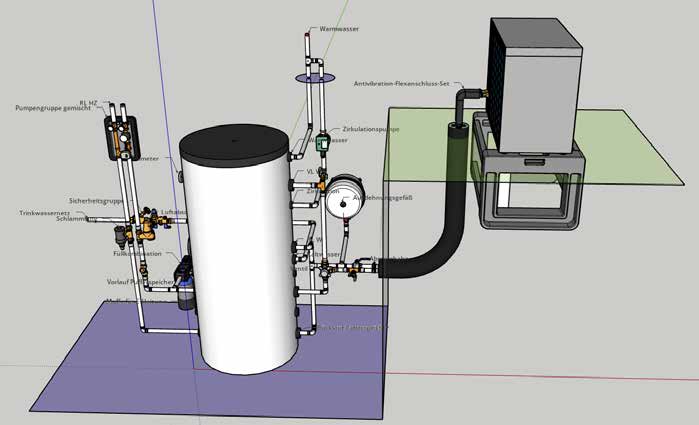The width and height of the screenshot is (699, 425).
Task: Select the green circulation pump
Action: tap(322, 141)
